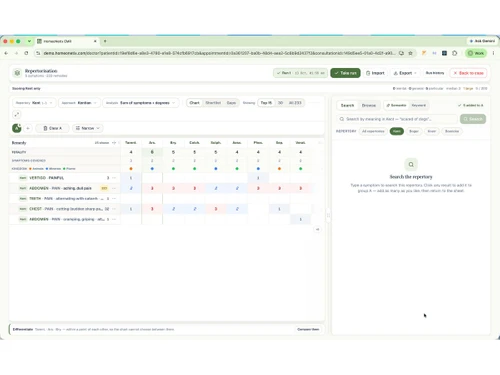Click the browser back arrow
The width and height of the screenshot is (500, 375).
(x=6, y=53)
